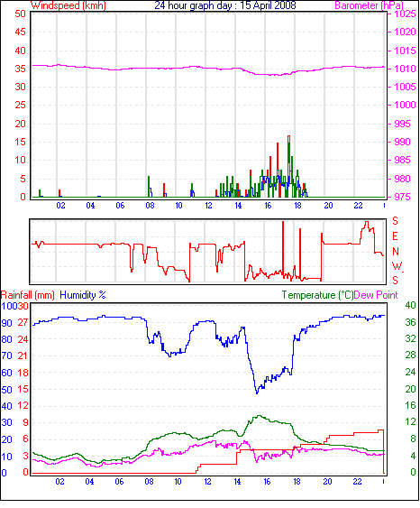Click the rainfall drop at the end of day
Image resolution: width=420 pixels, height=508 pixels.
[x=383, y=452]
